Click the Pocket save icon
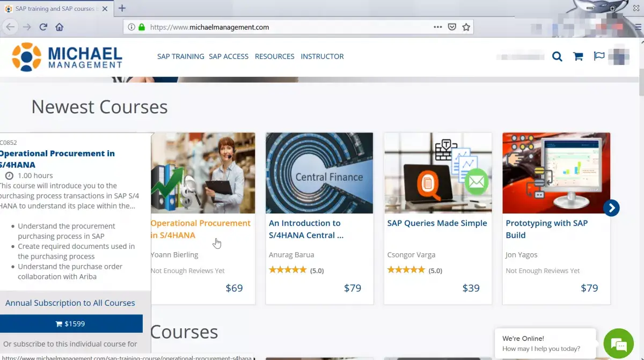The width and height of the screenshot is (644, 360). pyautogui.click(x=452, y=27)
